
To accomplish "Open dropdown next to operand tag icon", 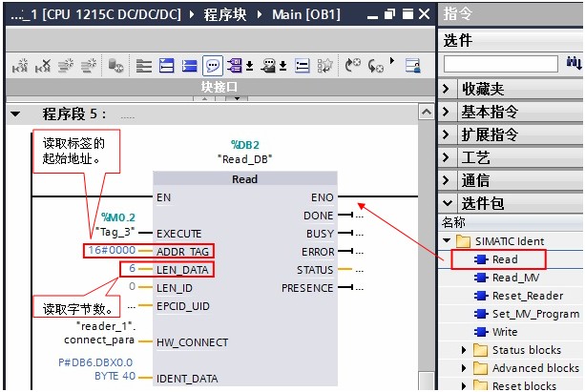I will (x=250, y=67).
